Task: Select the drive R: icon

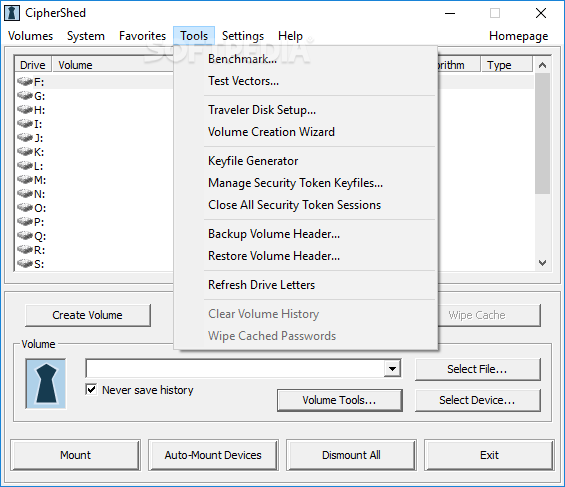Action: (25, 250)
